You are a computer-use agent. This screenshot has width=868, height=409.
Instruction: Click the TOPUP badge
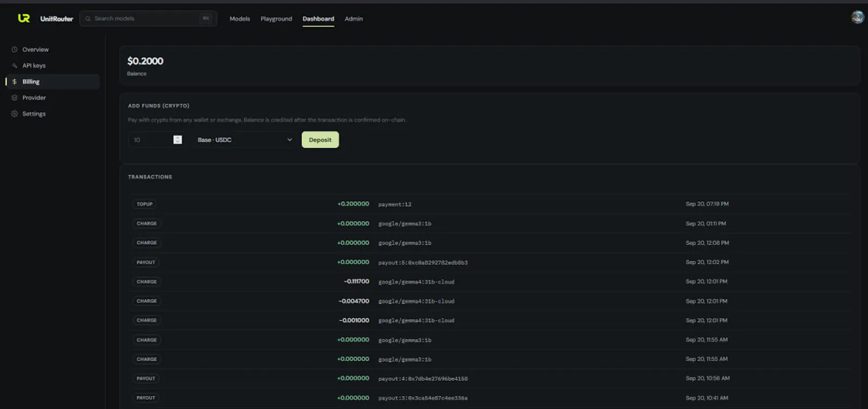point(145,204)
